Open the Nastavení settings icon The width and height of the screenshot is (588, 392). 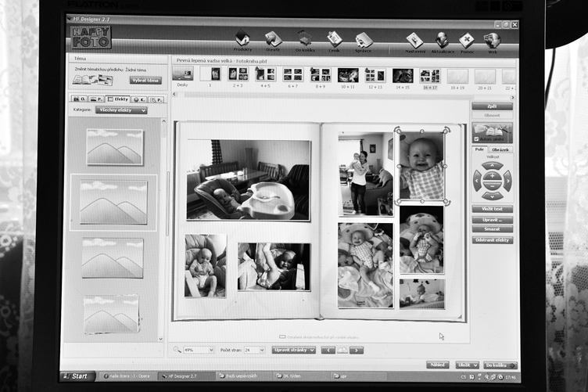pos(414,41)
